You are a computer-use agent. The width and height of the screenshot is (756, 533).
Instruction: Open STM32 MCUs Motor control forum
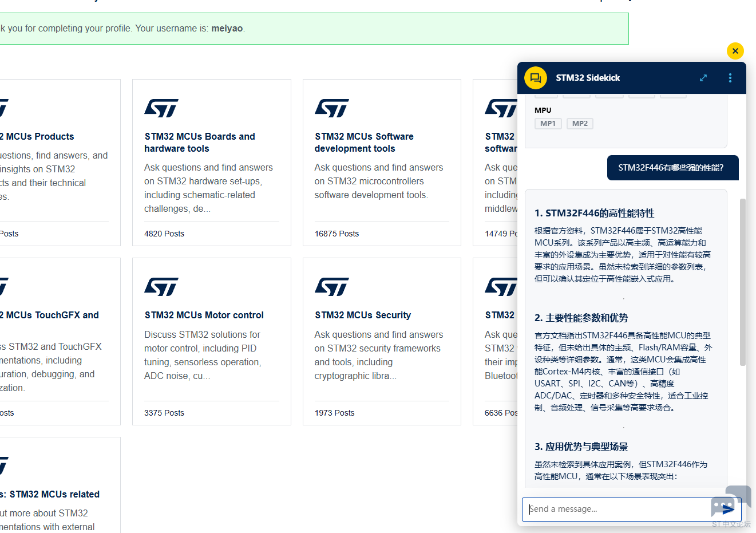coord(204,315)
